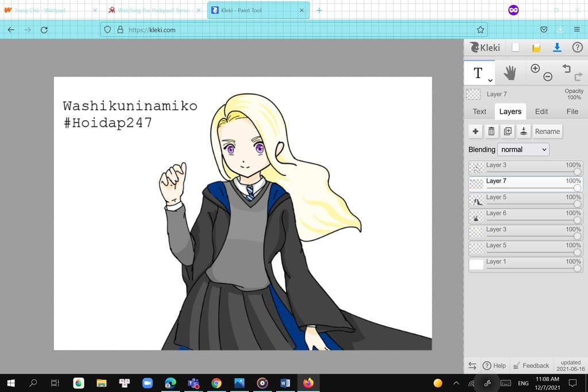Image resolution: width=588 pixels, height=392 pixels.
Task: Merge the layer down
Action: pos(524,132)
